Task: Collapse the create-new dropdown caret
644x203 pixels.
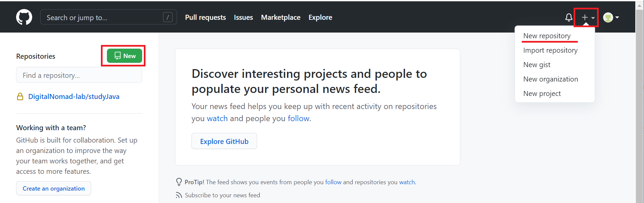Action: coord(593,18)
